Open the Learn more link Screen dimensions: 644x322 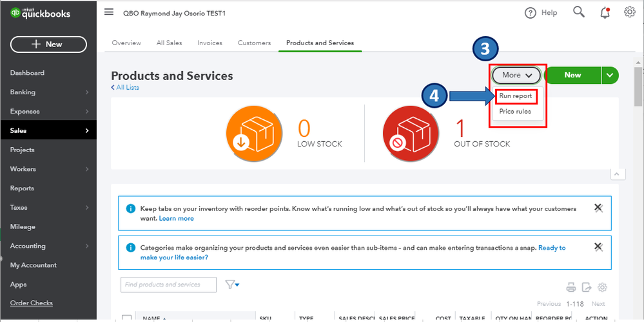[177, 218]
